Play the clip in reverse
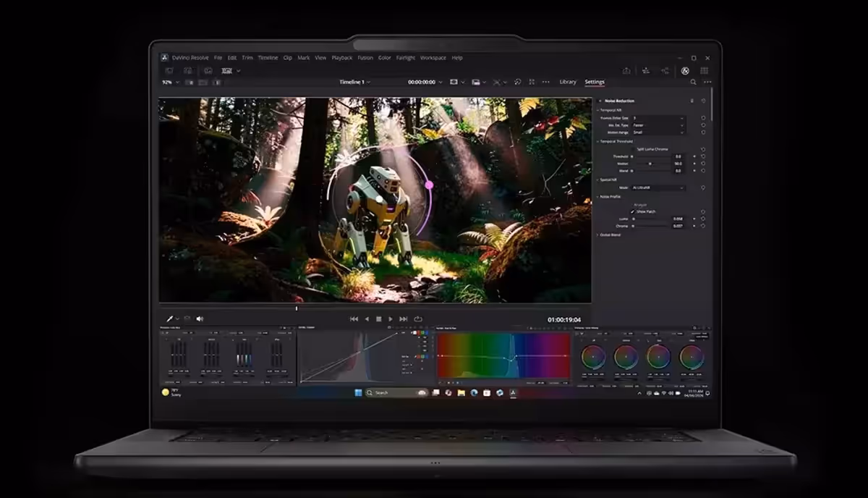 tap(367, 318)
